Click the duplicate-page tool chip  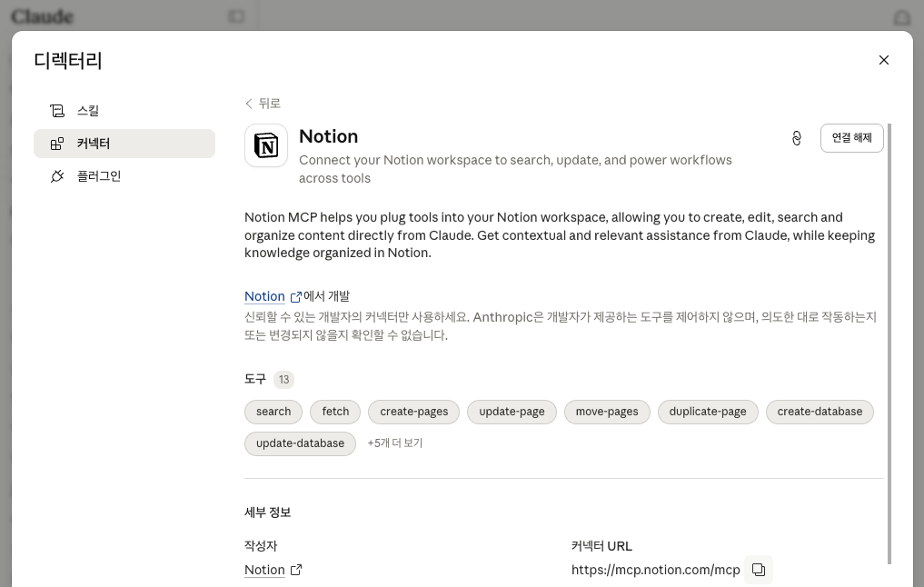click(x=708, y=412)
